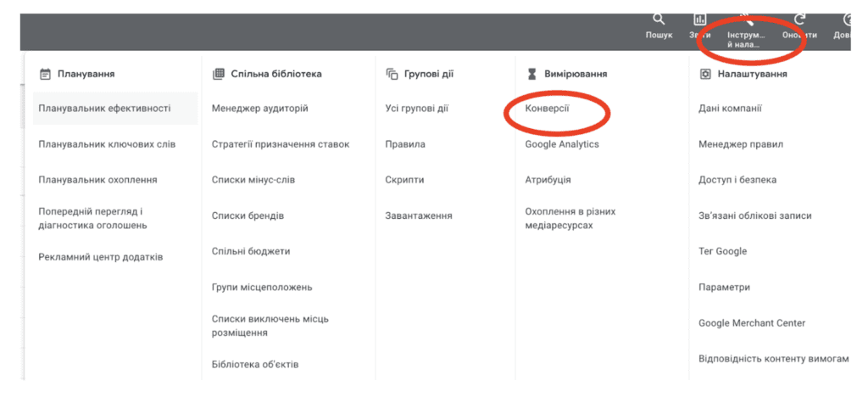The width and height of the screenshot is (868, 403).
Task: Open Списки мінус-слів
Action: click(253, 180)
